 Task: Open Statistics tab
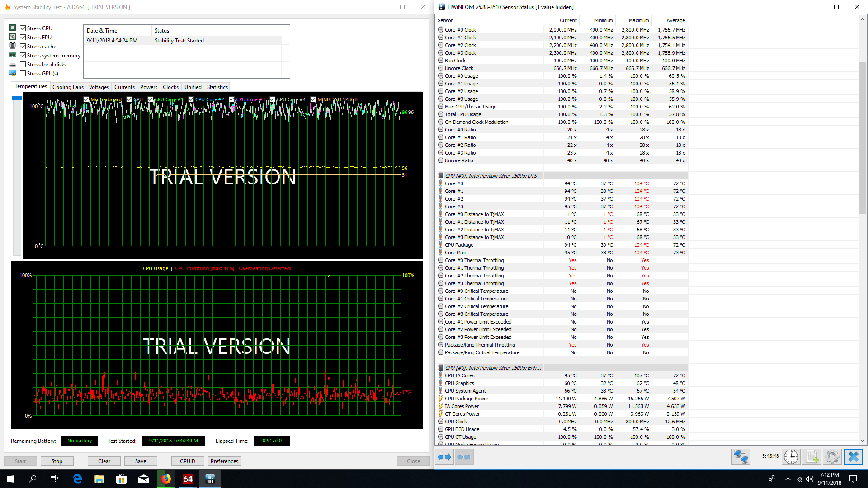(x=217, y=87)
